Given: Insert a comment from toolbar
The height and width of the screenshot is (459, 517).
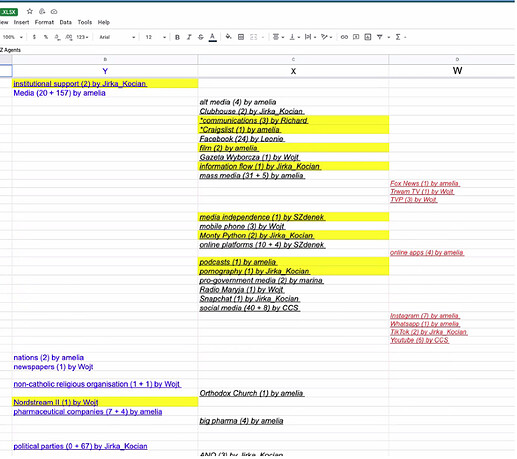Looking at the screenshot, I should click(356, 37).
